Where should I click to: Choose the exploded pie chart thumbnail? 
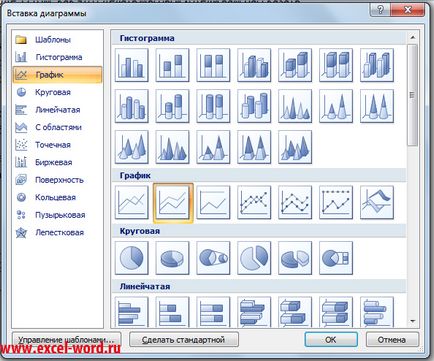pyautogui.click(x=254, y=258)
